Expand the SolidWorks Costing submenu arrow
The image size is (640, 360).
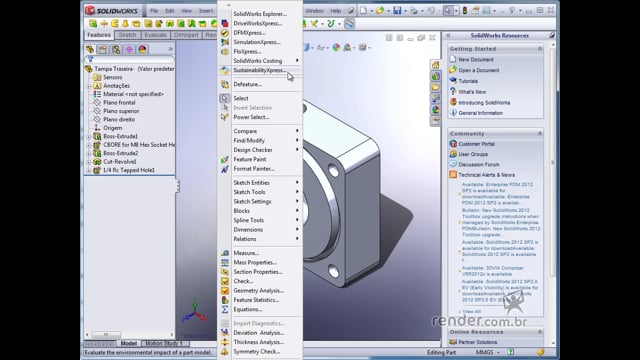click(297, 61)
